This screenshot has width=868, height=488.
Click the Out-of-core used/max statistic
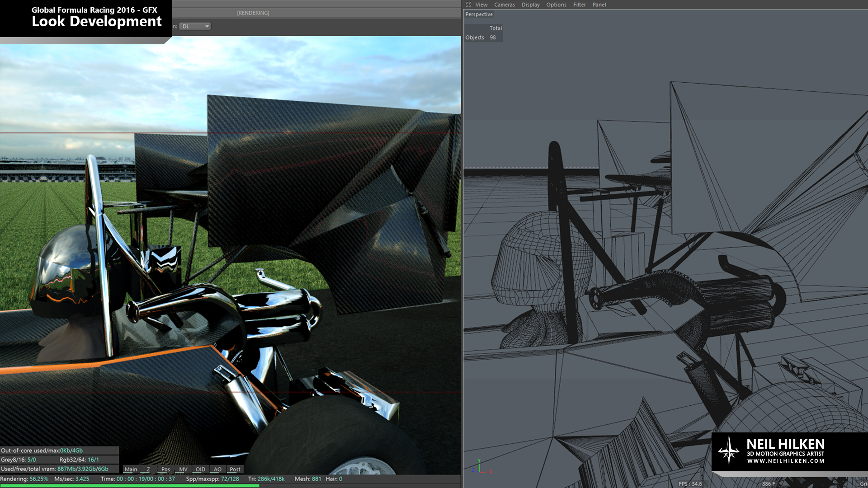pos(42,450)
